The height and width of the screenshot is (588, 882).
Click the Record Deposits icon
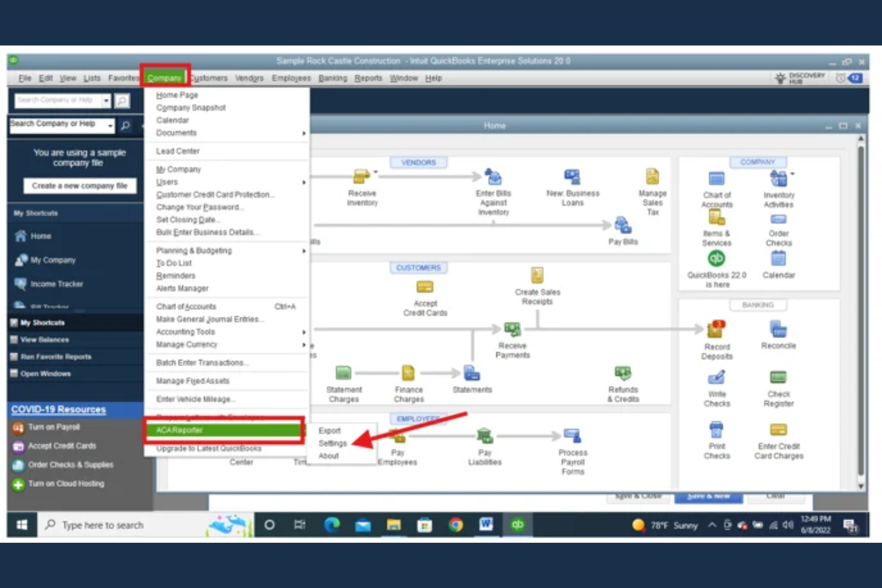pos(716,329)
